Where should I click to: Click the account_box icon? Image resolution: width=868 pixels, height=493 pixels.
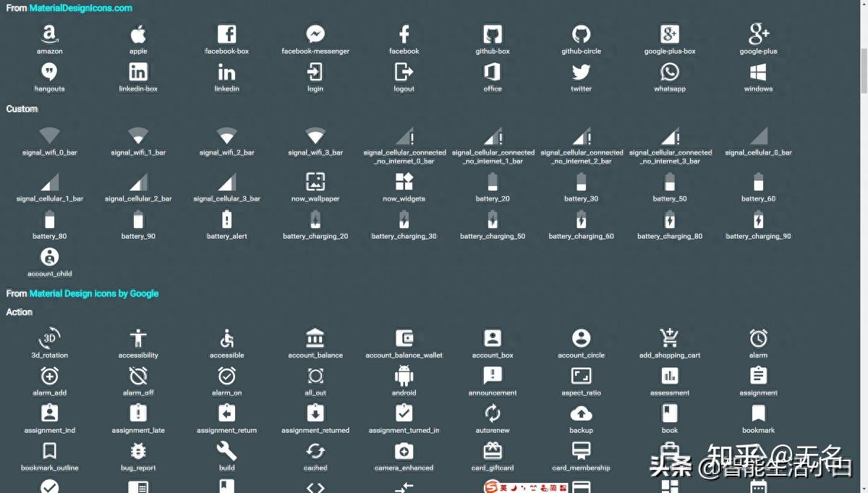[x=493, y=338]
